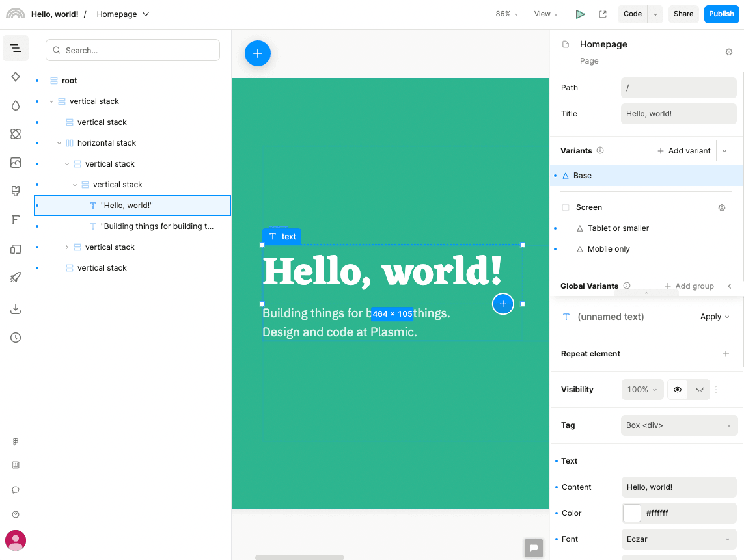Open the tree outline panel
The image size is (744, 560).
click(16, 48)
